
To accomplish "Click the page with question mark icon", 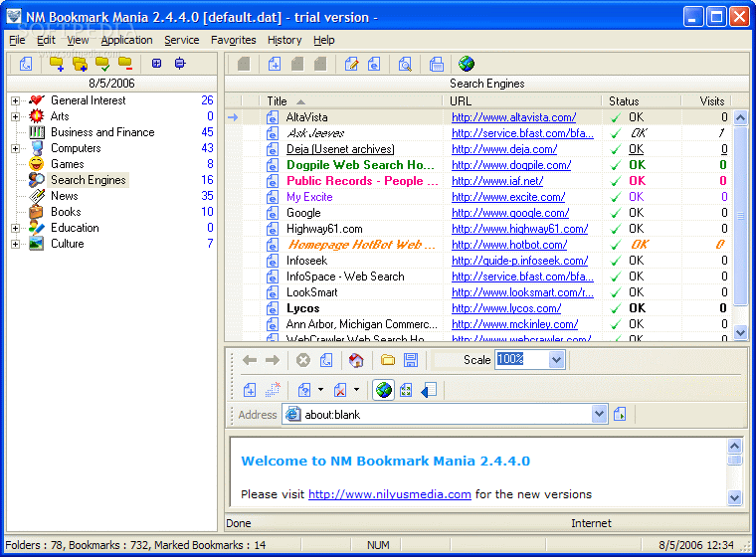I will coord(304,390).
